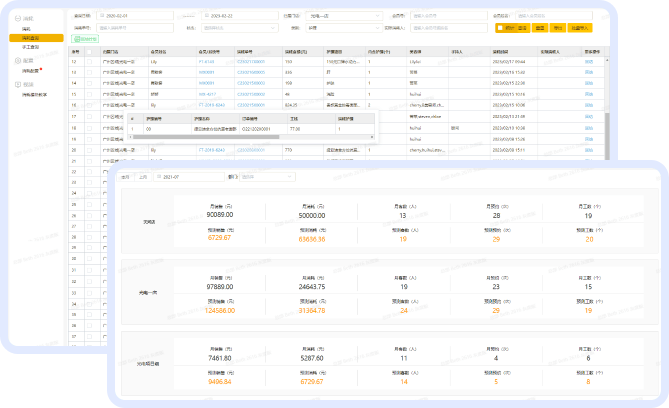
Task: Click the orange forecast value 63636.36
Action: [312, 239]
